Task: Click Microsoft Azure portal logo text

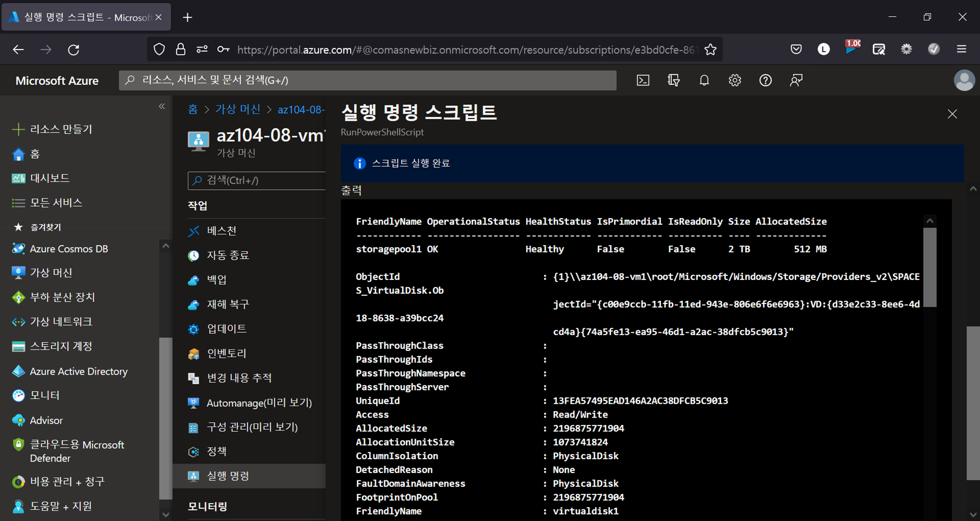Action: pos(57,80)
